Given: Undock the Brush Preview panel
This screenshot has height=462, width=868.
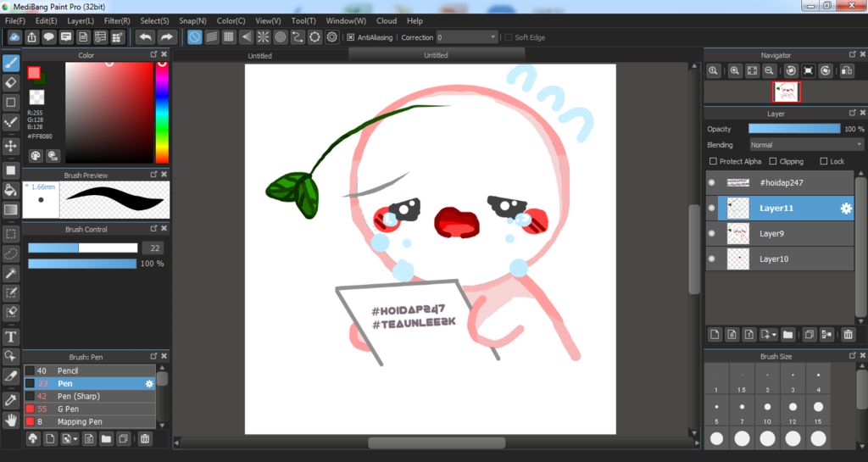Looking at the screenshot, I should 154,175.
